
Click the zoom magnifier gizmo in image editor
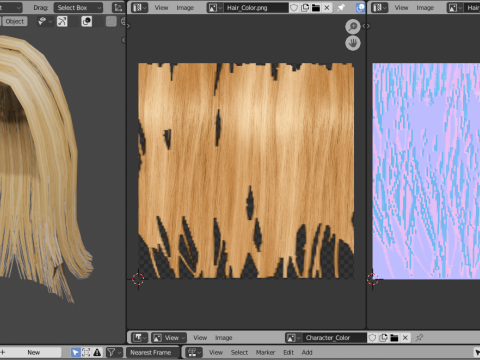point(353,27)
